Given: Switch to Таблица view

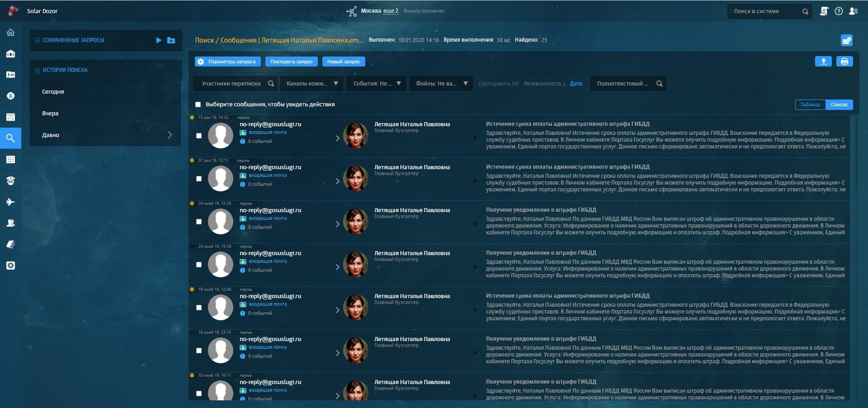Looking at the screenshot, I should 810,104.
